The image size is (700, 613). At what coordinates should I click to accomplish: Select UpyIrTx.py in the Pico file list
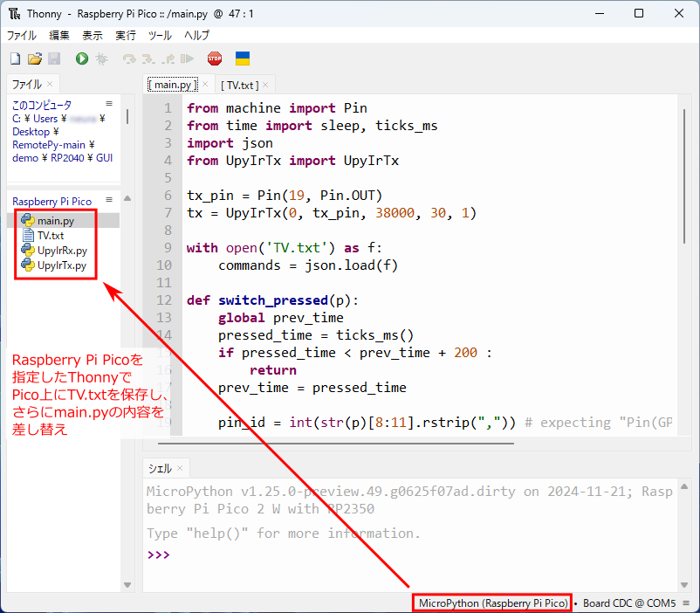click(x=62, y=265)
